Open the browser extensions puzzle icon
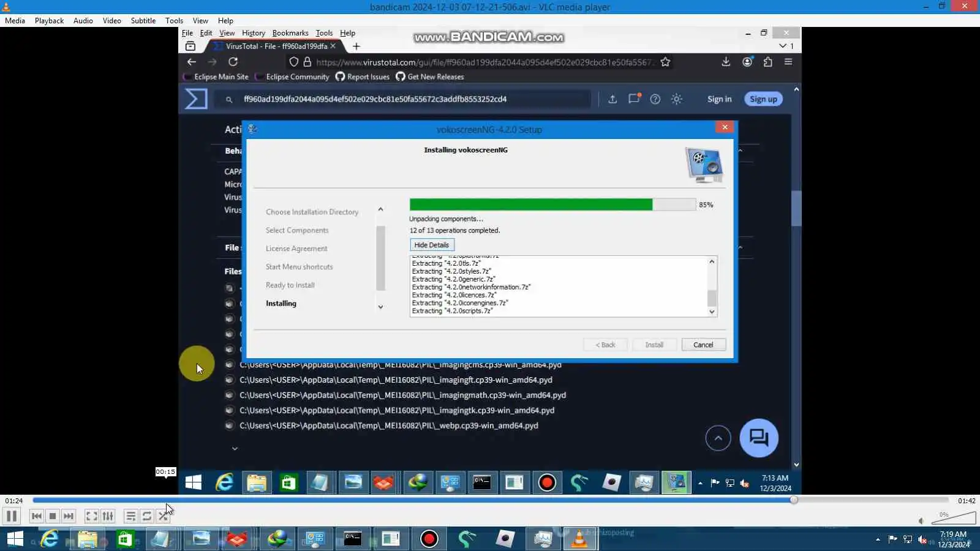This screenshot has width=980, height=551. (x=767, y=62)
